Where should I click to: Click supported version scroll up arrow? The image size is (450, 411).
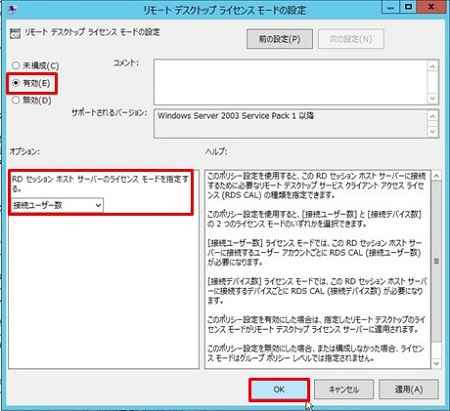432,116
